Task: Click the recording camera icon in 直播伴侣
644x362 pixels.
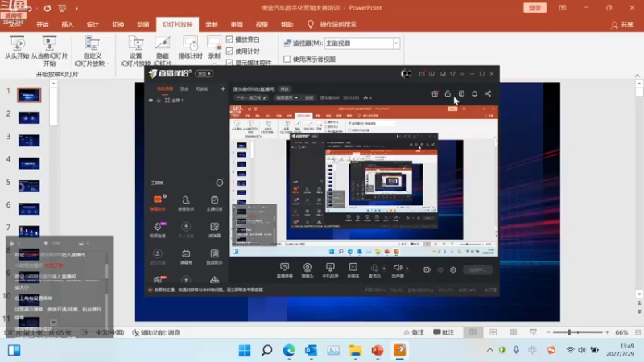Action: [427, 269]
